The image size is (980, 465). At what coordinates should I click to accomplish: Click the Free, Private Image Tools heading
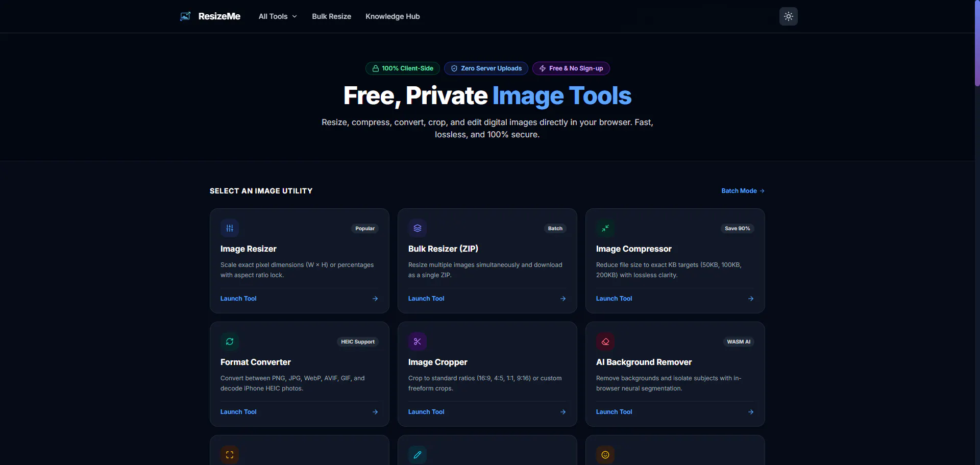[487, 96]
